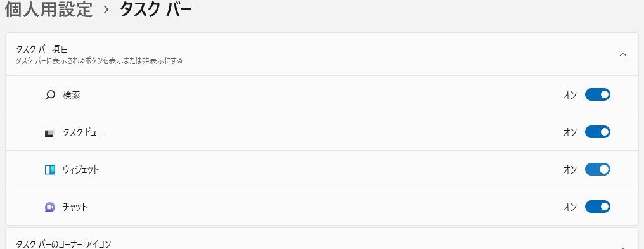Click the purple チャット camera icon
Screen dimensions: 644x249
[49, 207]
